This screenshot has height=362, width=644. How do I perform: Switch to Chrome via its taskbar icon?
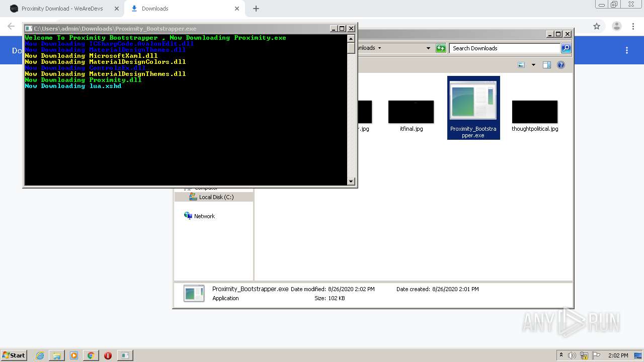[91, 355]
